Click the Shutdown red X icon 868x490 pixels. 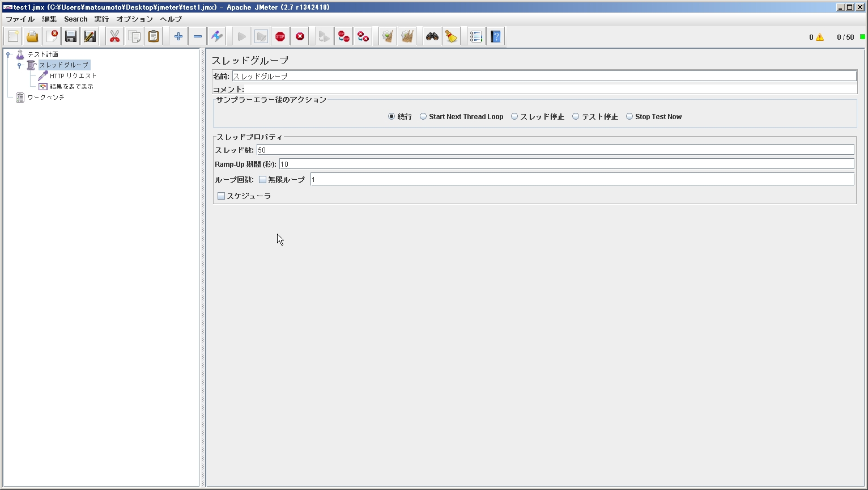click(300, 36)
